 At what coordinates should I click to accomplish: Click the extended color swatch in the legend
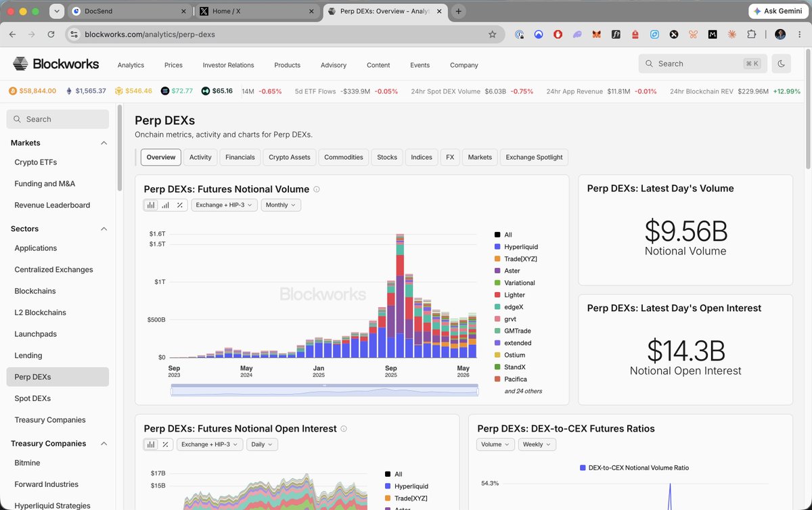click(x=497, y=343)
